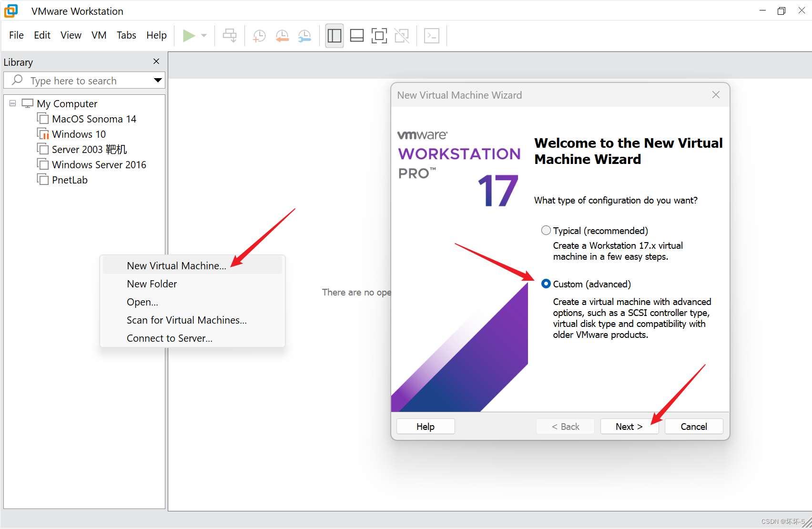This screenshot has height=529, width=812.
Task: Power on VM with green play icon
Action: click(189, 36)
